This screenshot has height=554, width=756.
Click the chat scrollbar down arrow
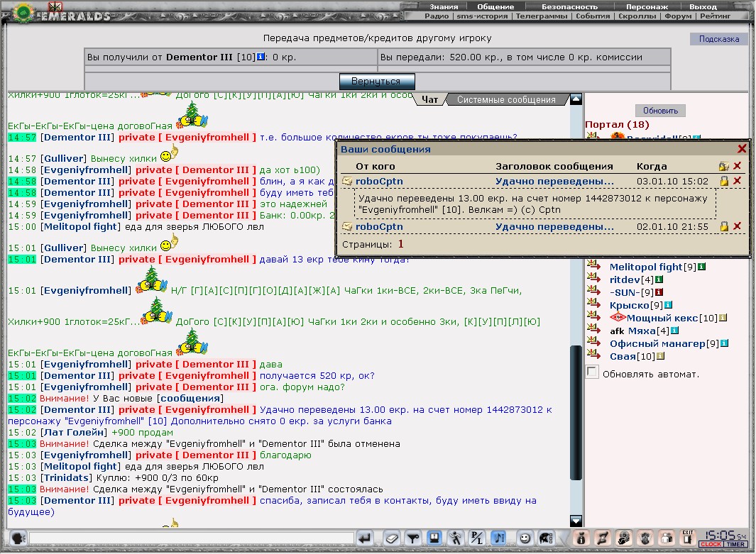[x=576, y=521]
